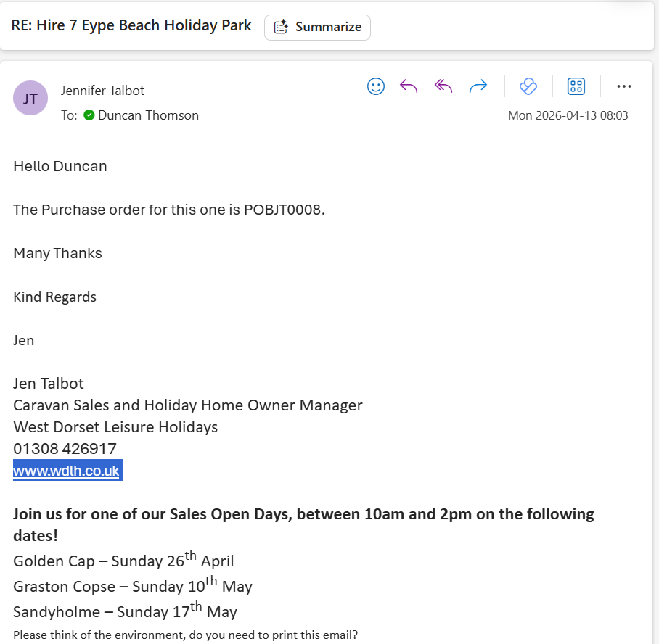
Task: Click the phone number 01308 426917
Action: [x=65, y=449]
